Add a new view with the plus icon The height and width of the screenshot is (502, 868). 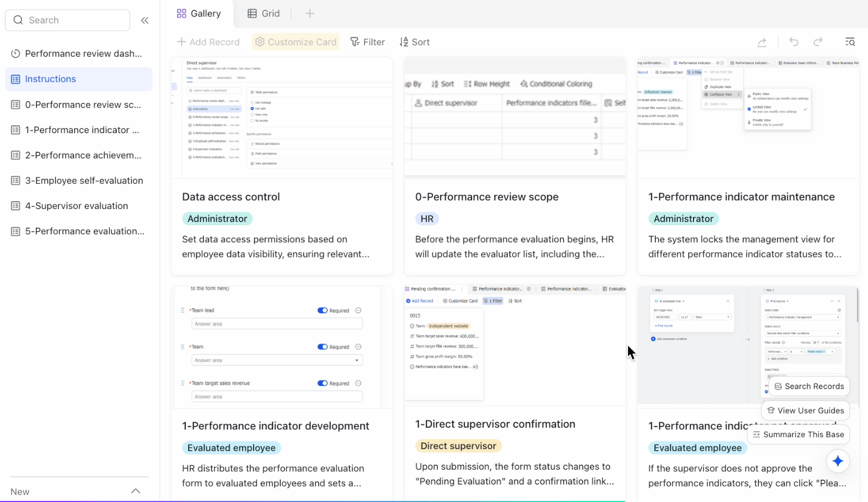point(310,14)
